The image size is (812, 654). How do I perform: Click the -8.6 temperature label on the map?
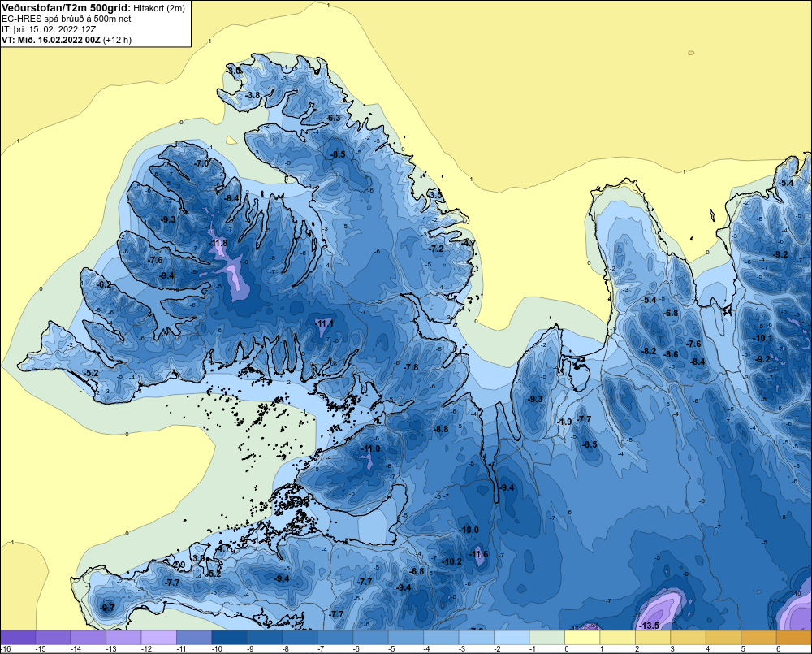(671, 354)
